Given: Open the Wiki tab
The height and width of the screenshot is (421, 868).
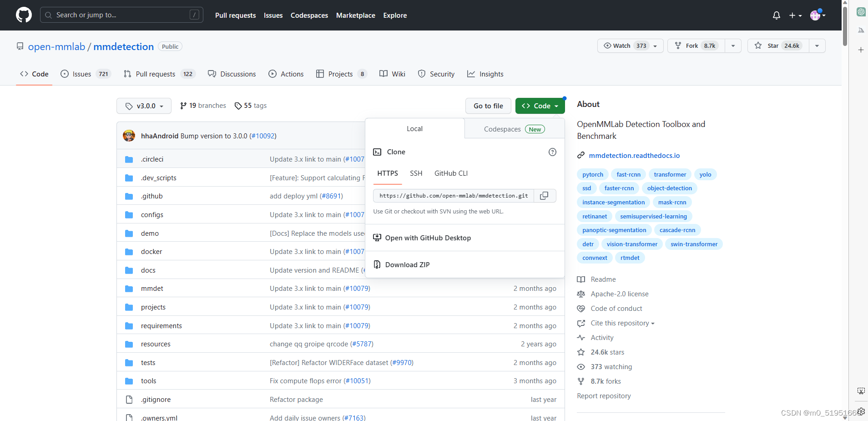Looking at the screenshot, I should point(393,74).
